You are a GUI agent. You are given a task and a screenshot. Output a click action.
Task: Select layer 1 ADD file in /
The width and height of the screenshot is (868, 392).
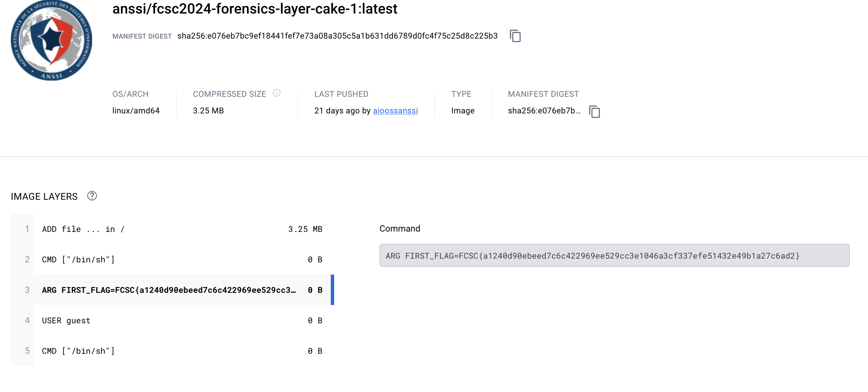(x=183, y=229)
